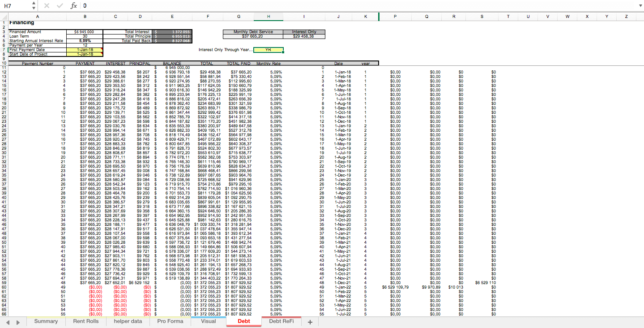Image resolution: width=644 pixels, height=328 pixels.
Task: Select column E header
Action: [x=172, y=17]
